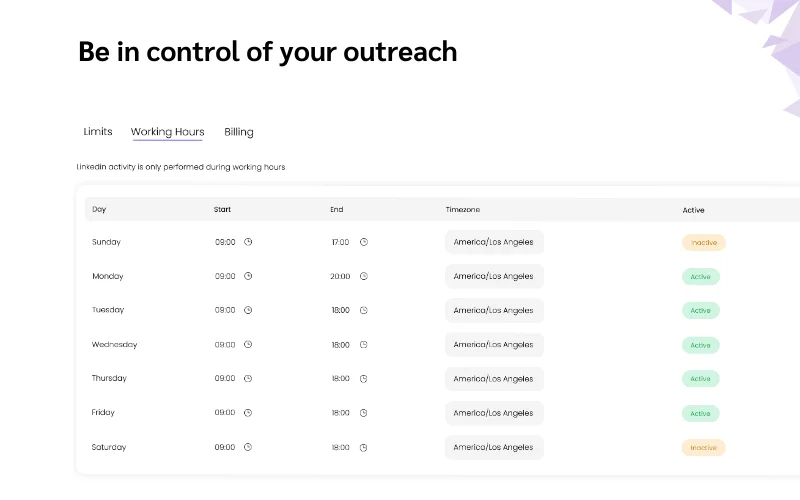The image size is (800, 500).
Task: Click the Start column header
Action: tap(222, 209)
